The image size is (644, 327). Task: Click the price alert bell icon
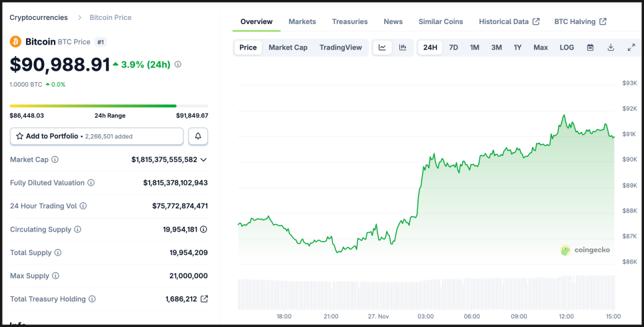(198, 136)
